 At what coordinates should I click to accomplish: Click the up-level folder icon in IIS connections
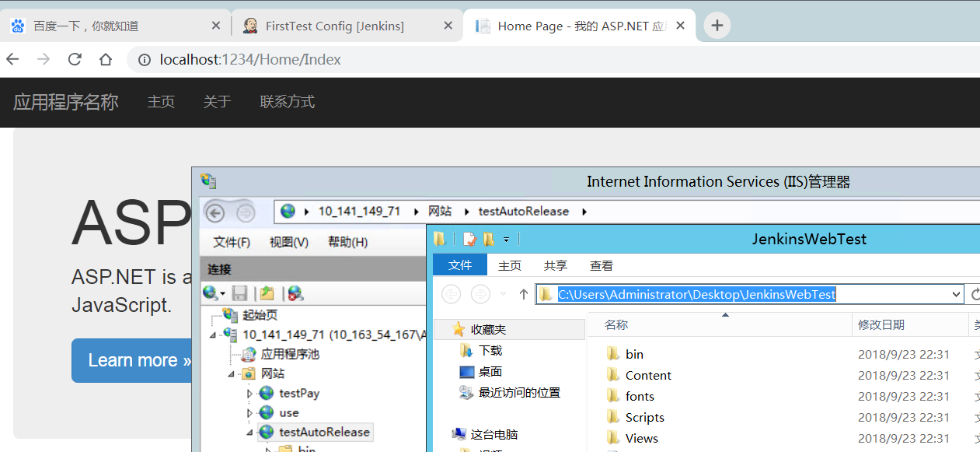tap(267, 293)
